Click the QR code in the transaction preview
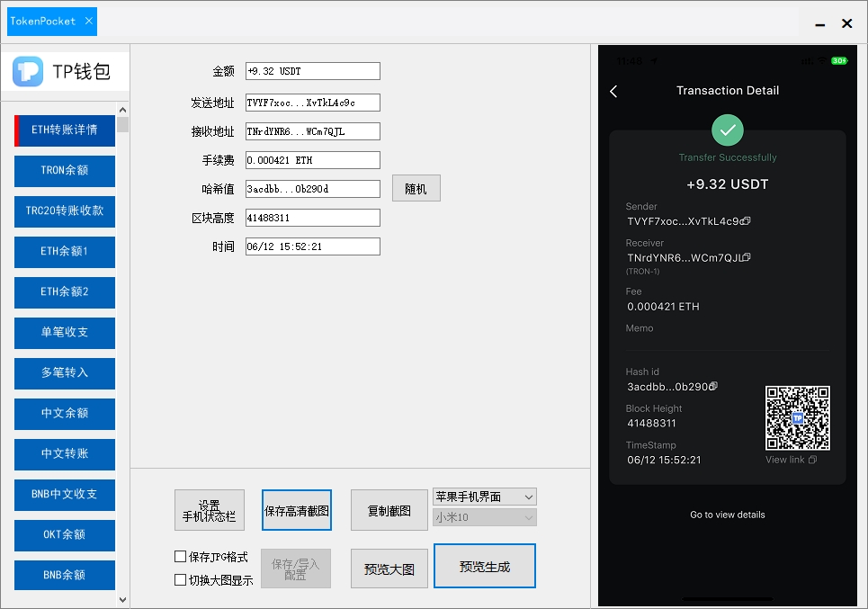 [x=797, y=417]
